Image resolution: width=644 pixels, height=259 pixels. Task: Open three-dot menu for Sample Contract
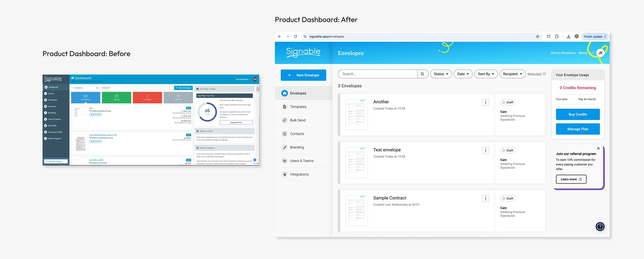[x=486, y=199]
